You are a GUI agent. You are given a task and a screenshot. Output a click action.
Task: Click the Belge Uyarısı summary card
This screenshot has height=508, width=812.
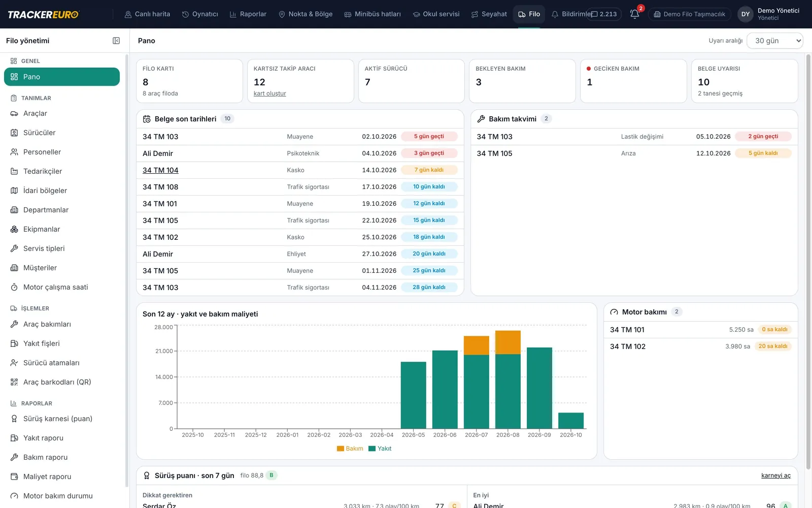click(x=745, y=81)
